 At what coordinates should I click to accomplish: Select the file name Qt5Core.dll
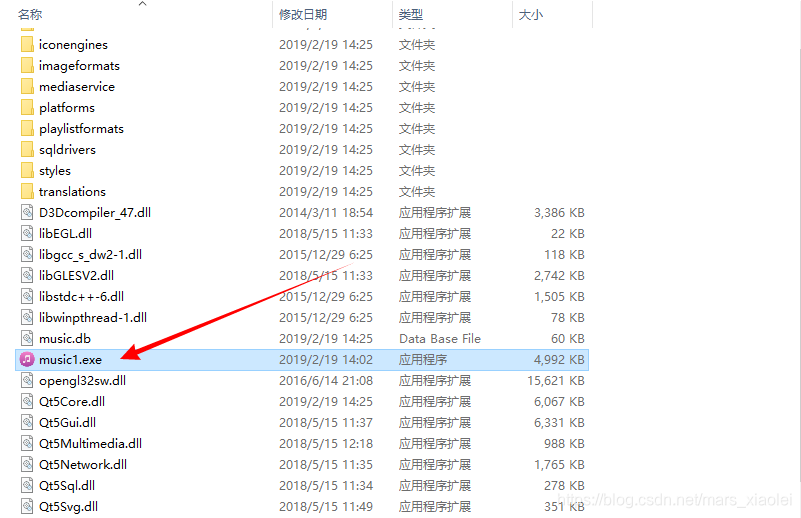72,402
